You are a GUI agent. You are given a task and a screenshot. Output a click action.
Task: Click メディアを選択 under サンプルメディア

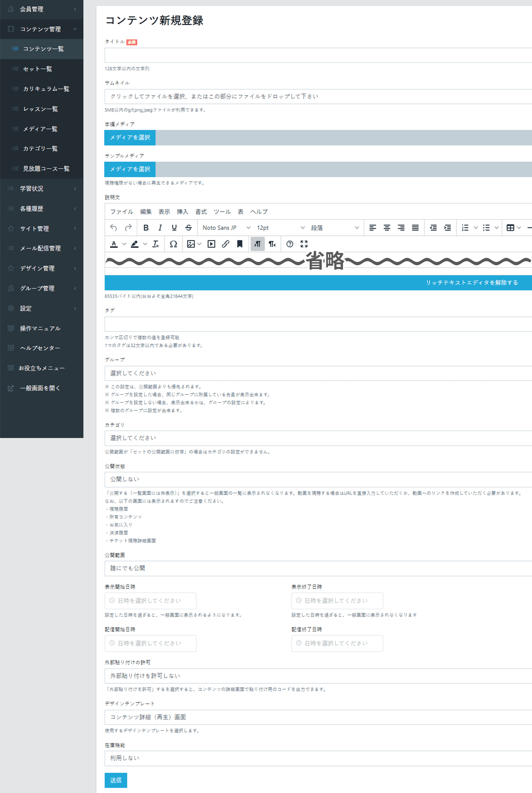130,169
